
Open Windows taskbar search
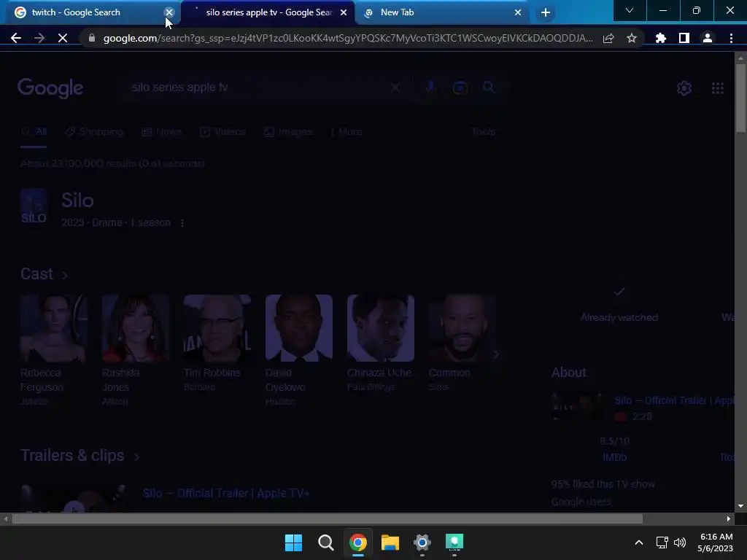point(326,542)
